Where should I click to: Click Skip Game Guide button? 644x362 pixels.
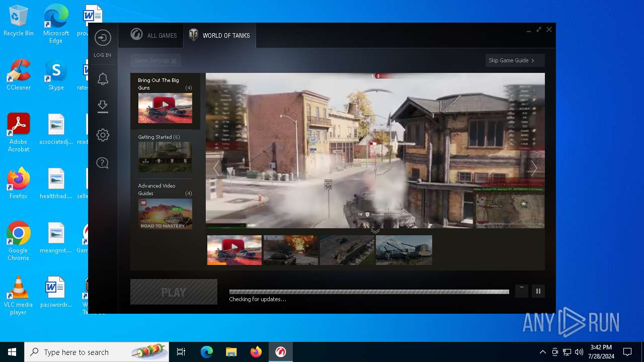(x=515, y=60)
